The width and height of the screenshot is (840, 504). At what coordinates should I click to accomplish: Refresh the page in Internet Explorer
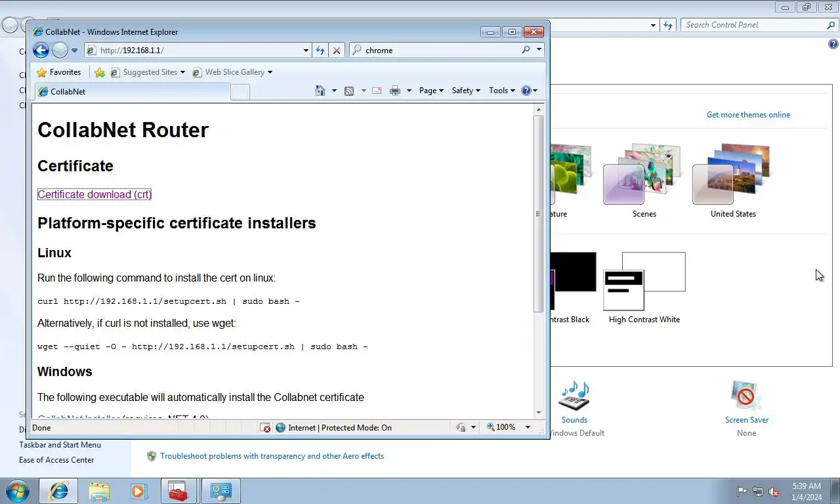click(320, 50)
